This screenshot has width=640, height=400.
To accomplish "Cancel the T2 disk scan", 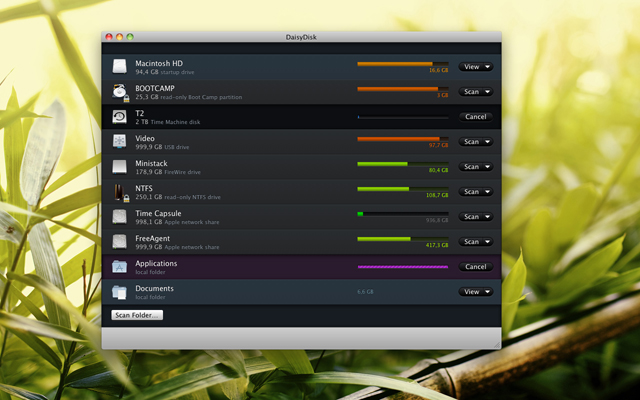I will click(x=476, y=117).
